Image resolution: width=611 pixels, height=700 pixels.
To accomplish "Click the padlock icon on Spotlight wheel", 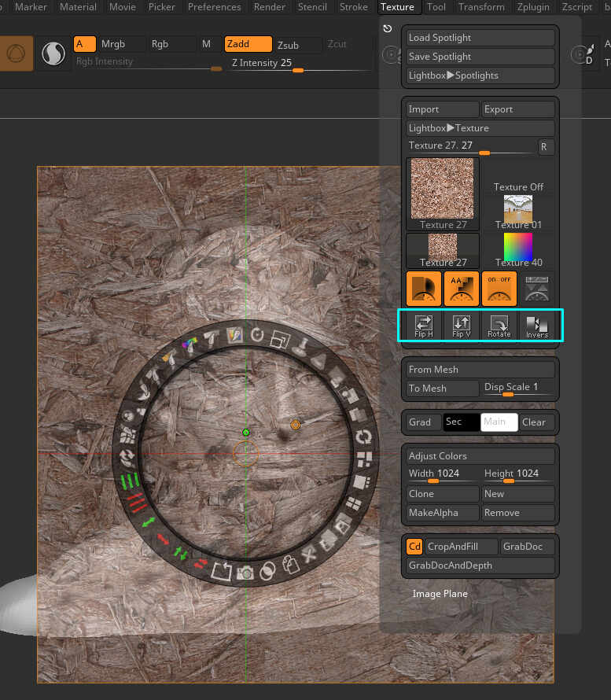I will (x=289, y=566).
